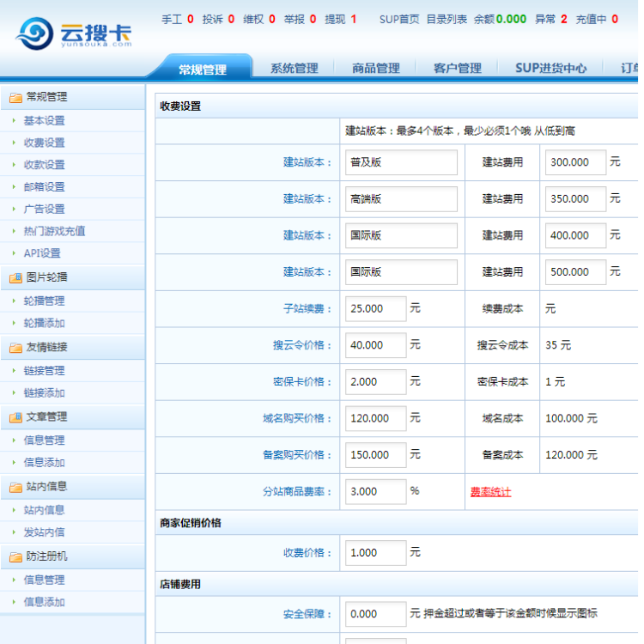Click the 充值中 counter in header
The width and height of the screenshot is (644, 644).
[597, 19]
